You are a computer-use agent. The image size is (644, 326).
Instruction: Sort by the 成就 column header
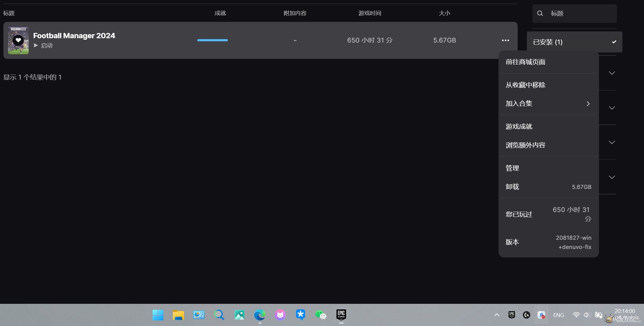[x=220, y=13]
